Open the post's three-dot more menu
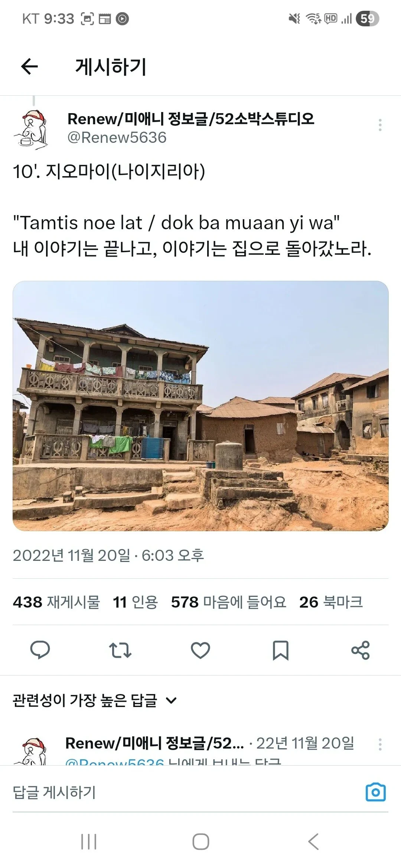This screenshot has width=401, height=868. click(x=380, y=125)
